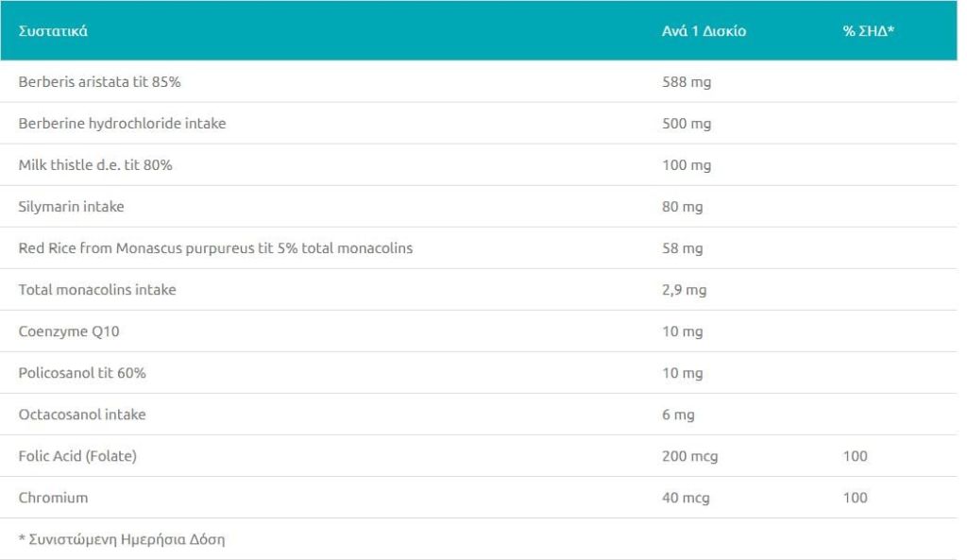Click the Συνιστώμενη Ημερήσια Δόση footnote

tap(122, 540)
